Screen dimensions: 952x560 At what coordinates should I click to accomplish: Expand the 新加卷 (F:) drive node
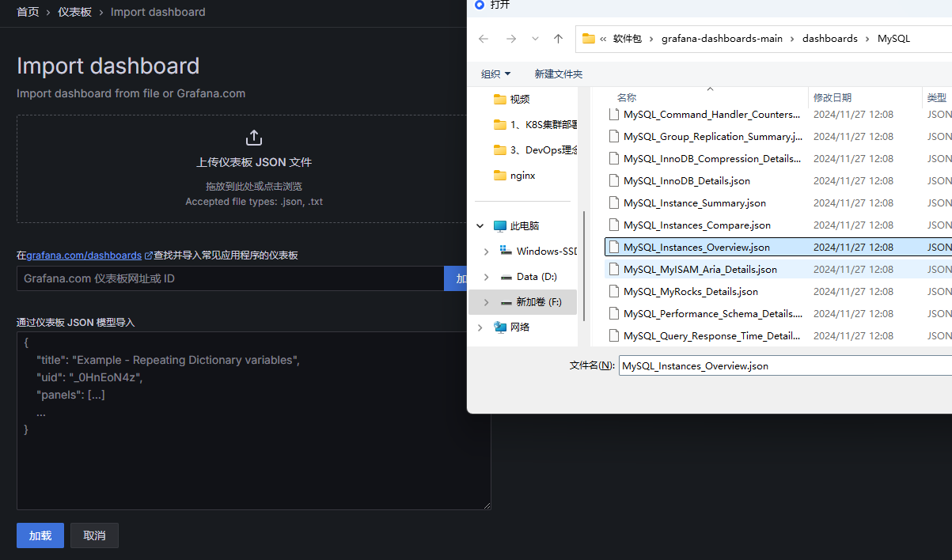coord(486,302)
